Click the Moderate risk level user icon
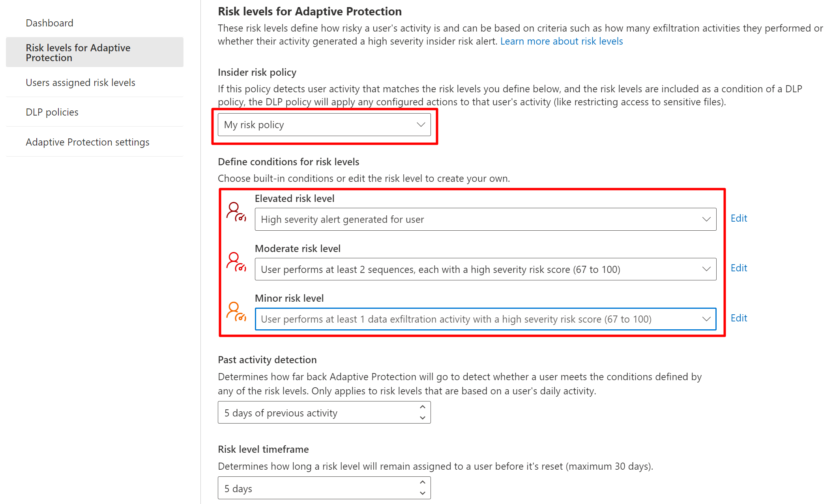This screenshot has width=835, height=504. coord(236,262)
